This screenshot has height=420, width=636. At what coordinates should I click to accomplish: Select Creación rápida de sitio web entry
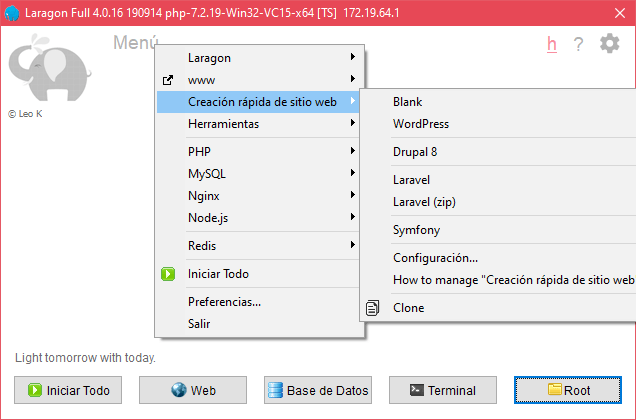coord(258,102)
